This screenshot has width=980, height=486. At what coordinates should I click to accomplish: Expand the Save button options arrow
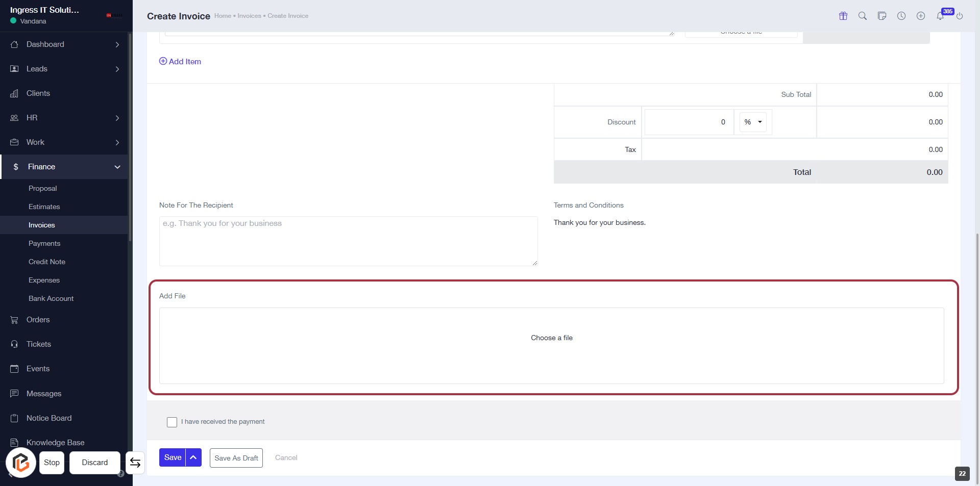click(193, 457)
